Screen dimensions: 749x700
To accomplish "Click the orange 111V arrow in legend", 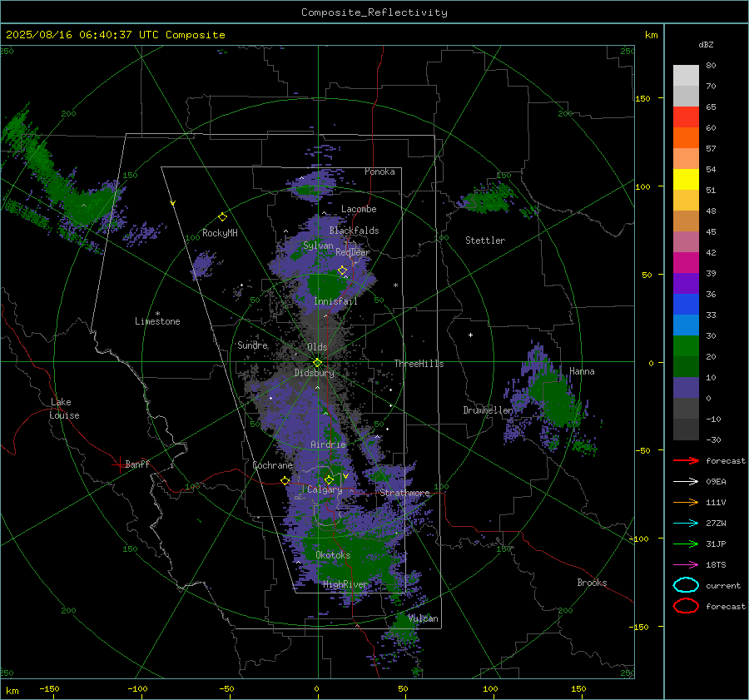I will 686,502.
